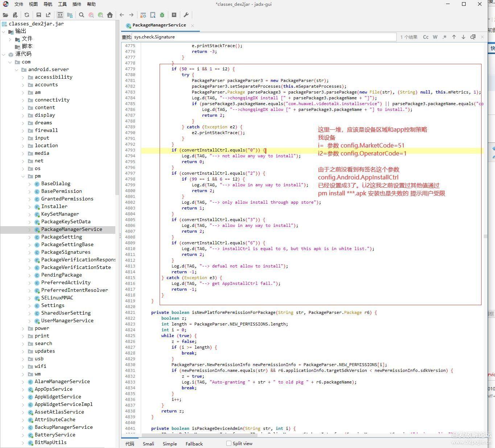Select the PackageSignatures class
This screenshot has width=495, height=448.
[66, 252]
